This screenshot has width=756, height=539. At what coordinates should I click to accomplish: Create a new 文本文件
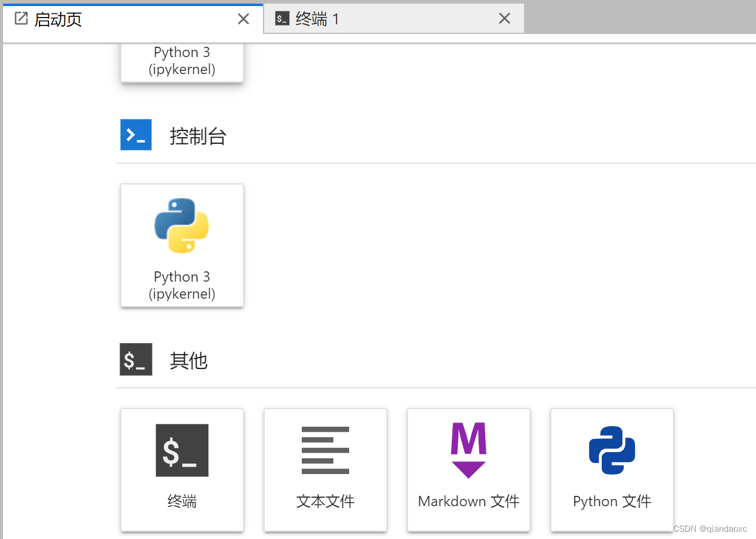[325, 470]
